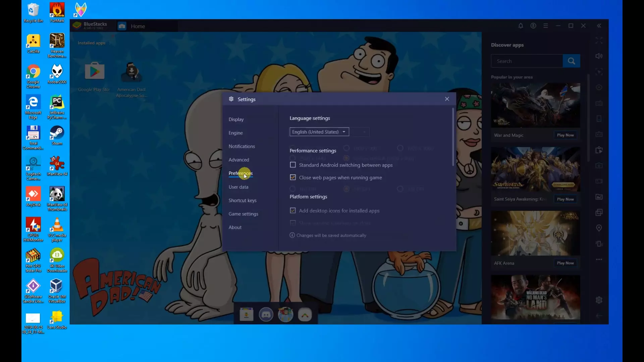Open the gear settings icon in sidebar
Screen dimensions: 644x362
[x=599, y=300]
